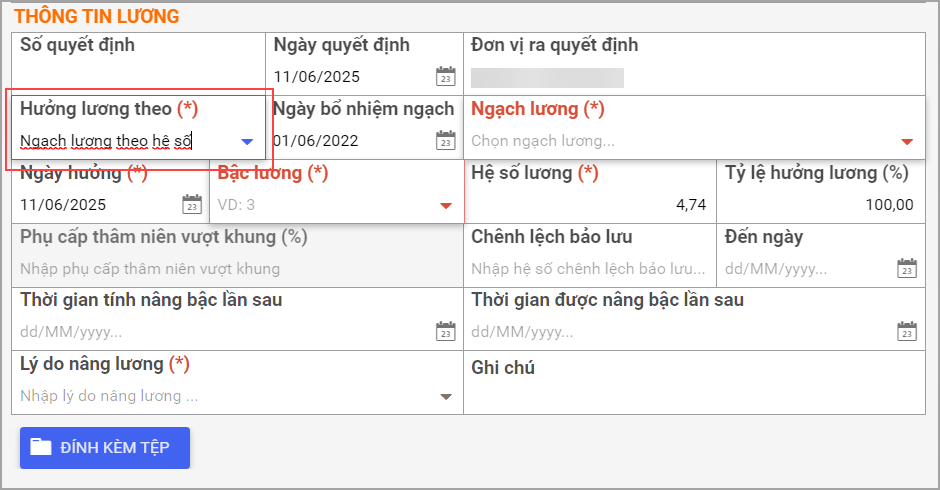
Task: Expand Bậc lương dropdown arrow
Action: (445, 206)
